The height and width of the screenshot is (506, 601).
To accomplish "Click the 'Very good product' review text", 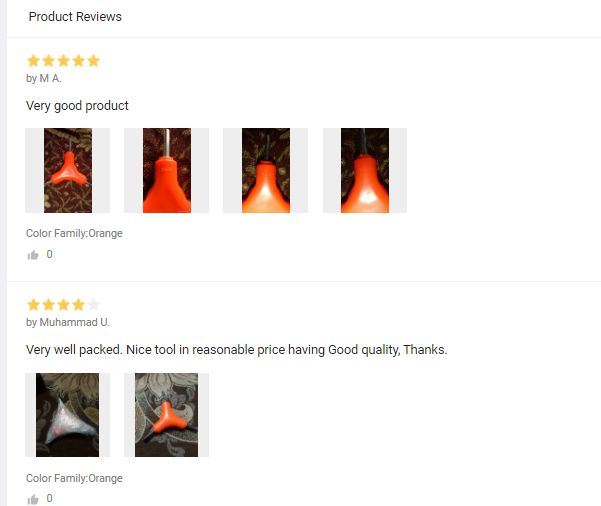I will (x=77, y=106).
